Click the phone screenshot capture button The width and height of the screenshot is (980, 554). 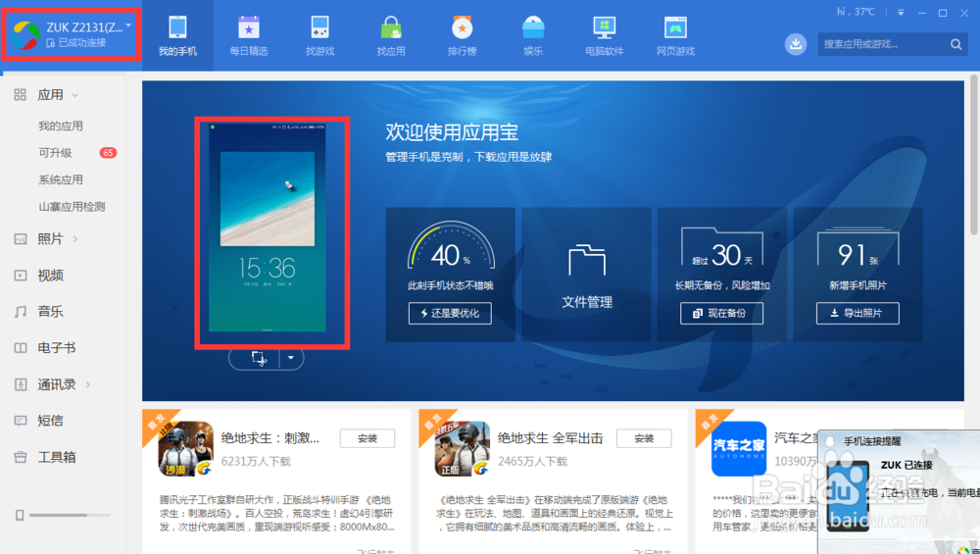click(259, 358)
